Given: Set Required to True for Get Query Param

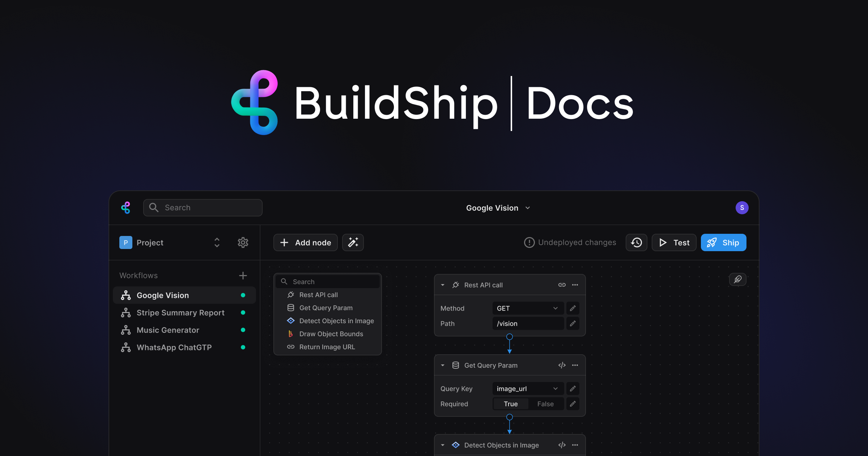Looking at the screenshot, I should 510,404.
